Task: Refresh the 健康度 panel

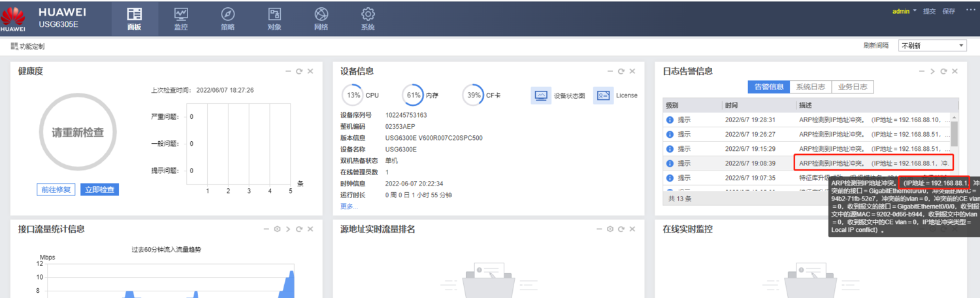Action: (299, 71)
